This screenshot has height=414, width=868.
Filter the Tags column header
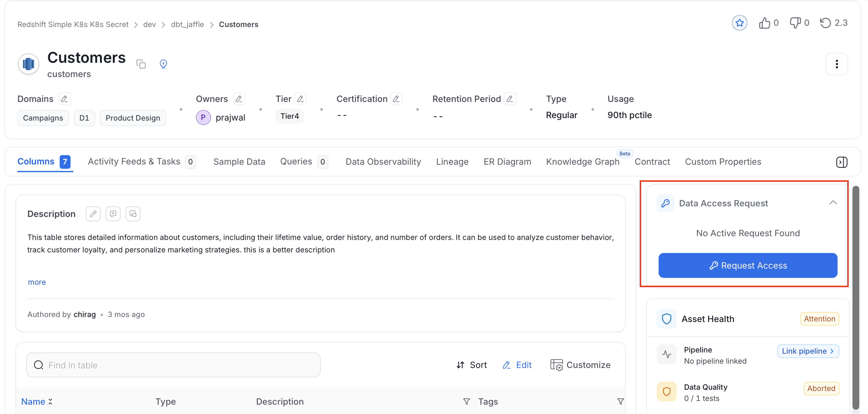620,402
